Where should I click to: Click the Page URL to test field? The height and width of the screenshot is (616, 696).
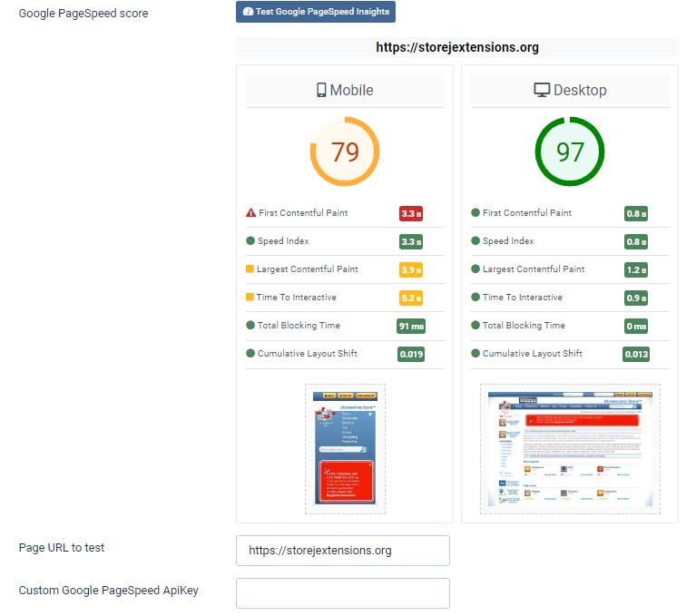click(x=343, y=551)
